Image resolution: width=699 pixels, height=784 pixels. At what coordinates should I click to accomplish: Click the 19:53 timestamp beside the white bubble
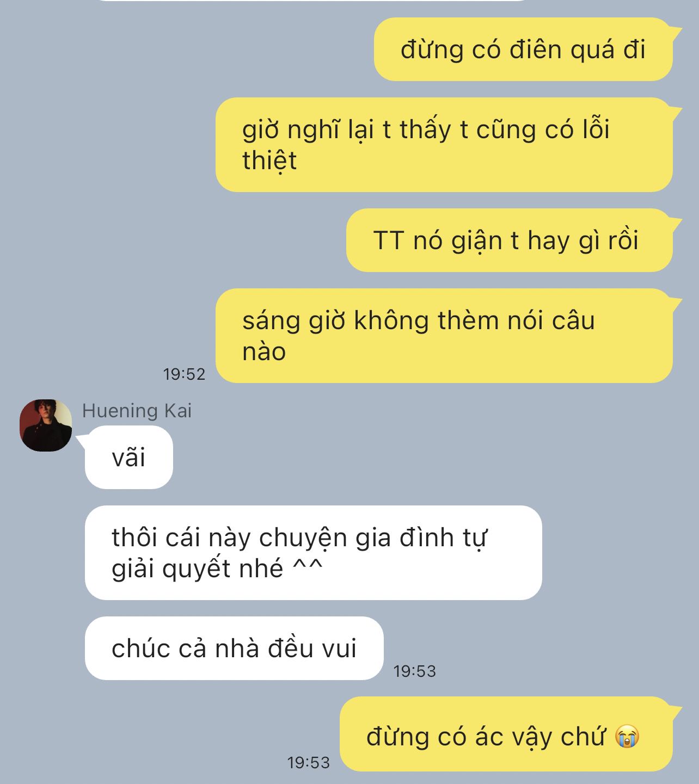click(415, 671)
